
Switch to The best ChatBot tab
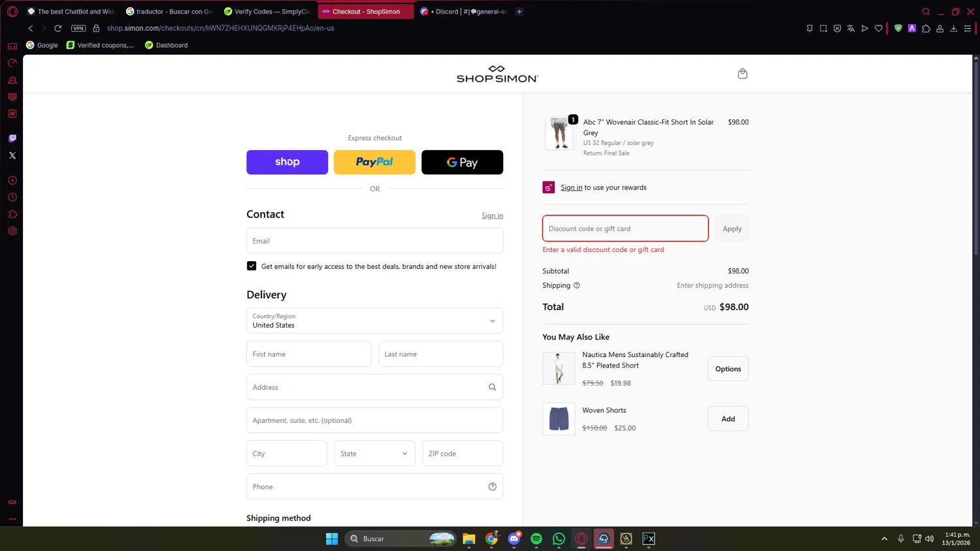click(x=70, y=11)
